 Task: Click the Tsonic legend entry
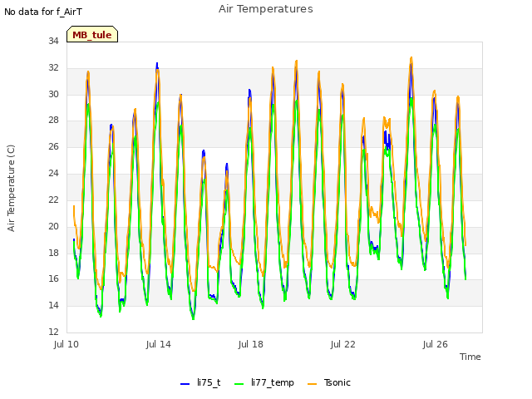tap(329, 382)
